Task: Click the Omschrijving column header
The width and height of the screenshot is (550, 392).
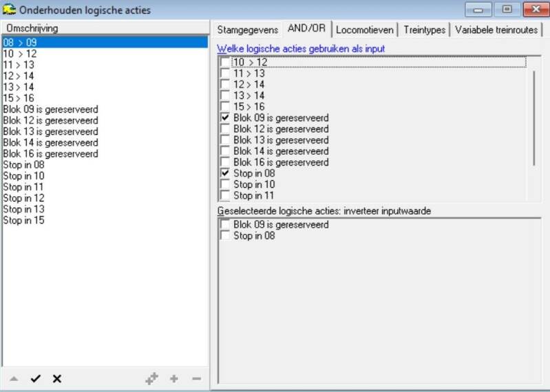Action: (x=105, y=28)
